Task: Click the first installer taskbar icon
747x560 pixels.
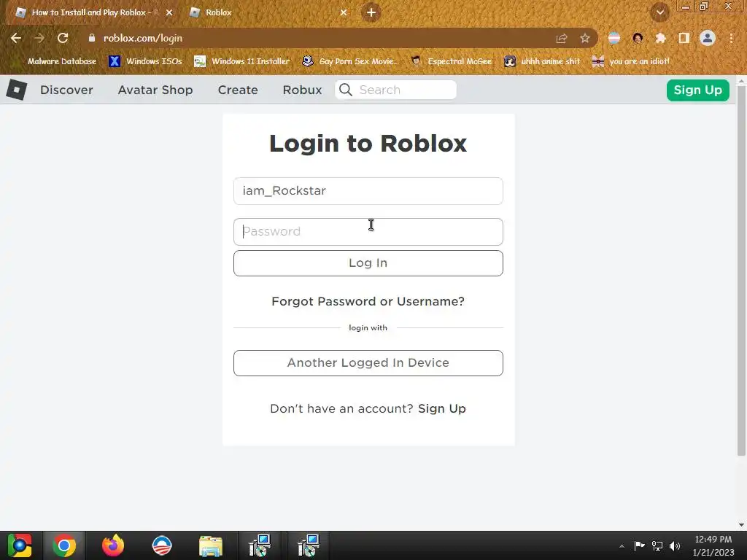Action: pos(260,545)
